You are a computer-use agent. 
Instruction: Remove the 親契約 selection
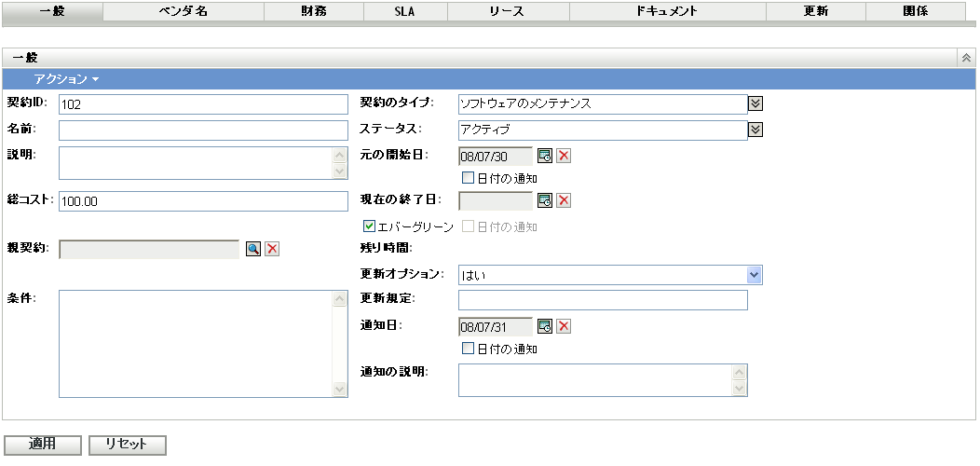tap(272, 249)
